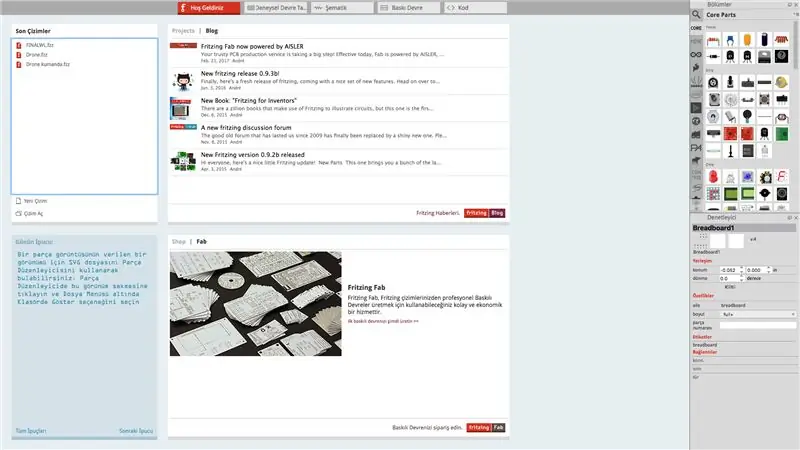Open Tüm İpuçları link
This screenshot has height=450, width=800.
point(31,431)
